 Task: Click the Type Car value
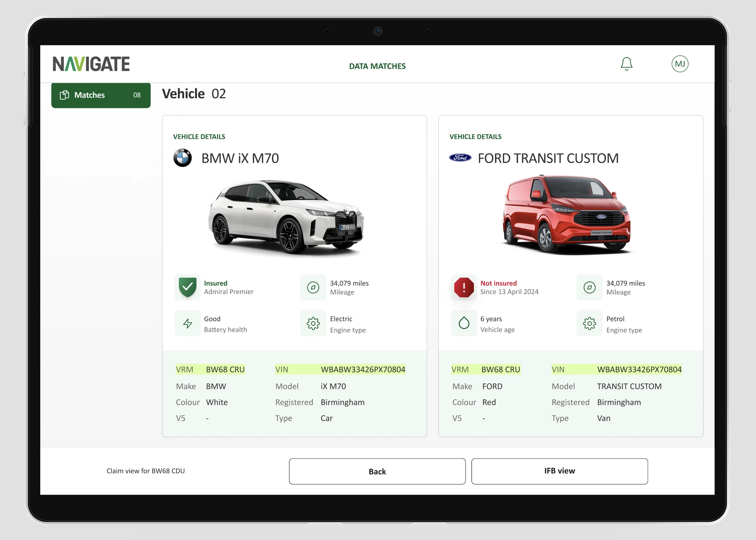click(x=326, y=418)
